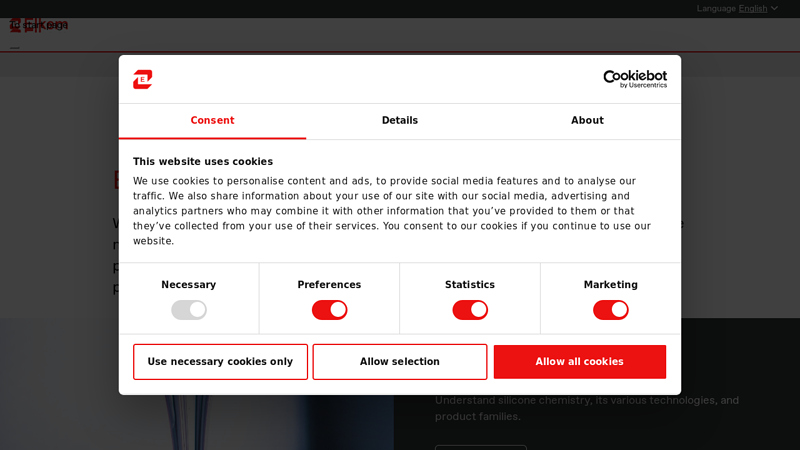The width and height of the screenshot is (800, 450).
Task: Select the Consent tab
Action: coord(212,121)
